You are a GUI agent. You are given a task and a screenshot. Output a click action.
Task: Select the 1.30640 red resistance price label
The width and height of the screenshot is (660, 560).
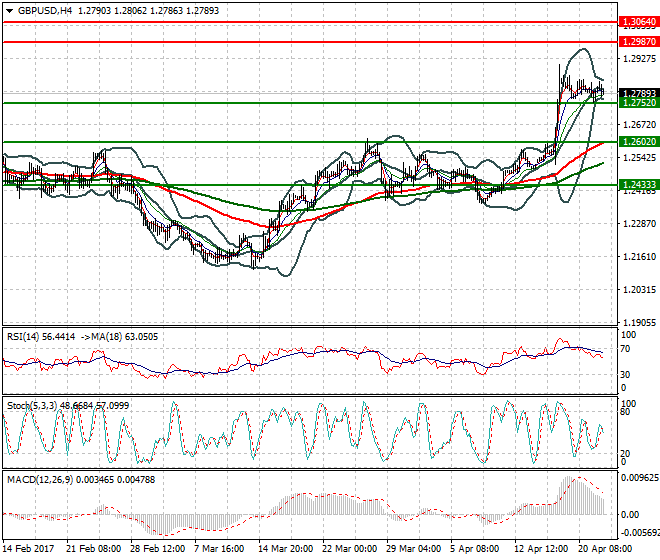pos(639,21)
